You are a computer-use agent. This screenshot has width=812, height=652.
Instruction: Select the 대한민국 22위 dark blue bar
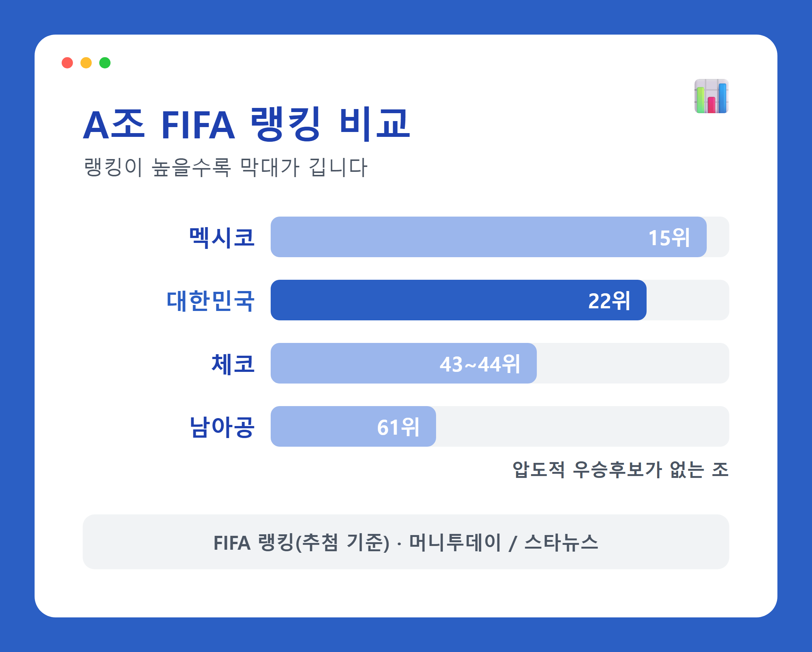(459, 300)
